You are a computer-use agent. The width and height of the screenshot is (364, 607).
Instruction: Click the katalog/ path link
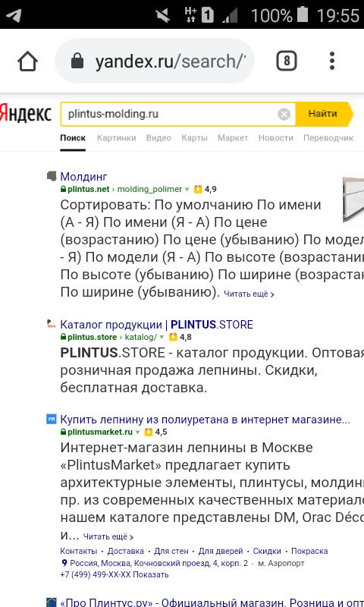[x=141, y=337]
